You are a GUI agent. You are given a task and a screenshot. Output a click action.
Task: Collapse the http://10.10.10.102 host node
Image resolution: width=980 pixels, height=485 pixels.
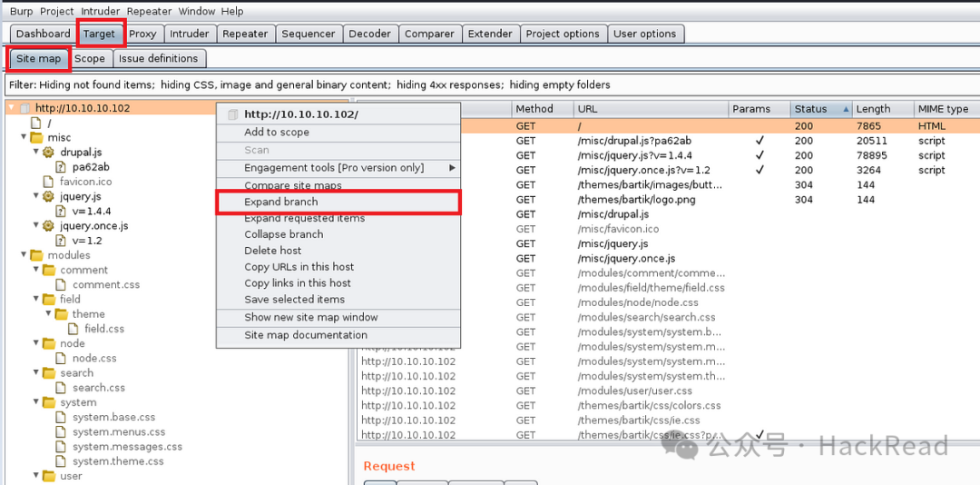tap(11, 108)
